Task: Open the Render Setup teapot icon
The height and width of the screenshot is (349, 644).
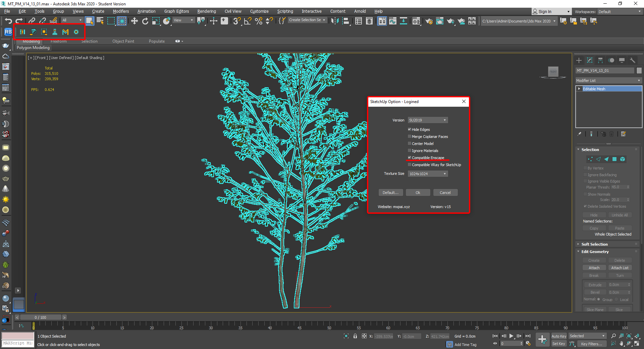Action: click(x=429, y=21)
